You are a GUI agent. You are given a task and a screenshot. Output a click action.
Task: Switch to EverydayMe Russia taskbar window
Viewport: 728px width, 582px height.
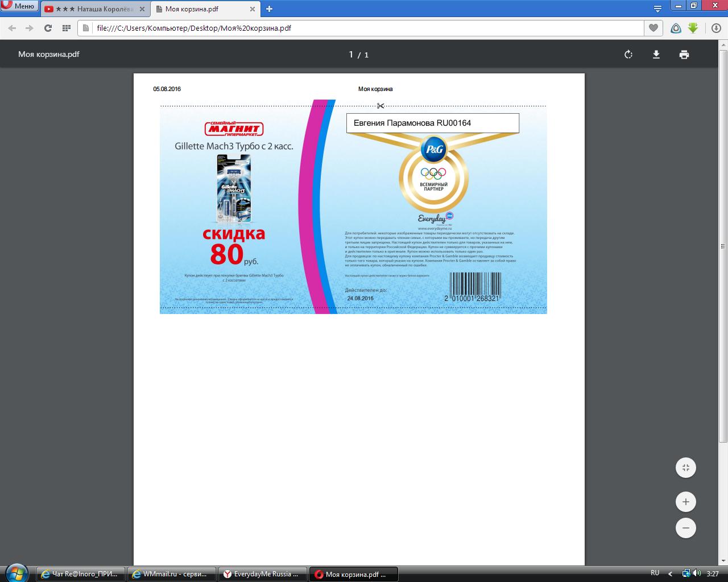click(x=262, y=574)
